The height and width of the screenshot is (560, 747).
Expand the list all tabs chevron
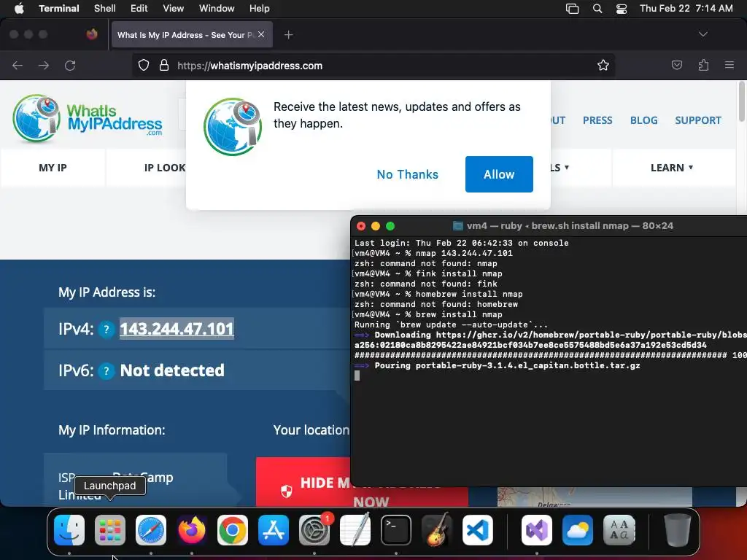point(703,34)
